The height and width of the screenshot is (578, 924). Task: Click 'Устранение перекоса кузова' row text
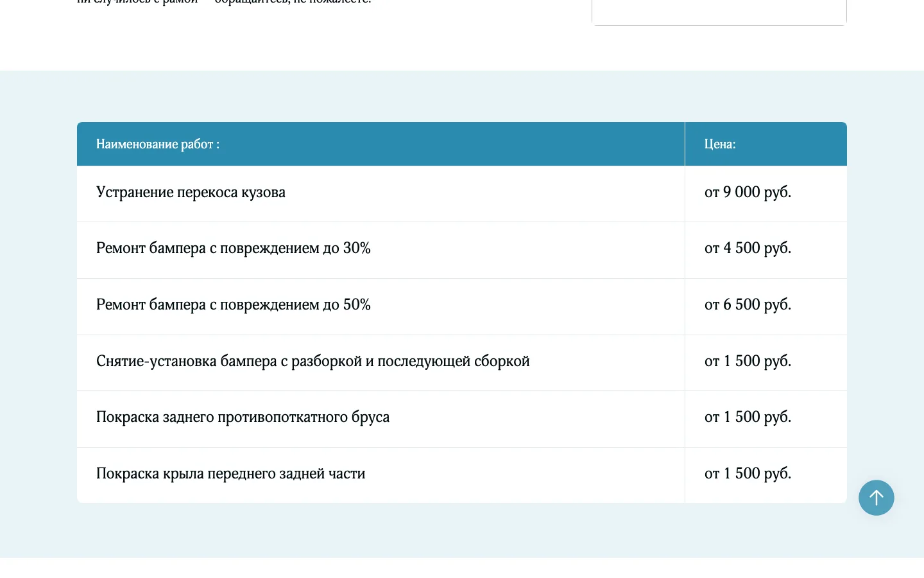[191, 193]
